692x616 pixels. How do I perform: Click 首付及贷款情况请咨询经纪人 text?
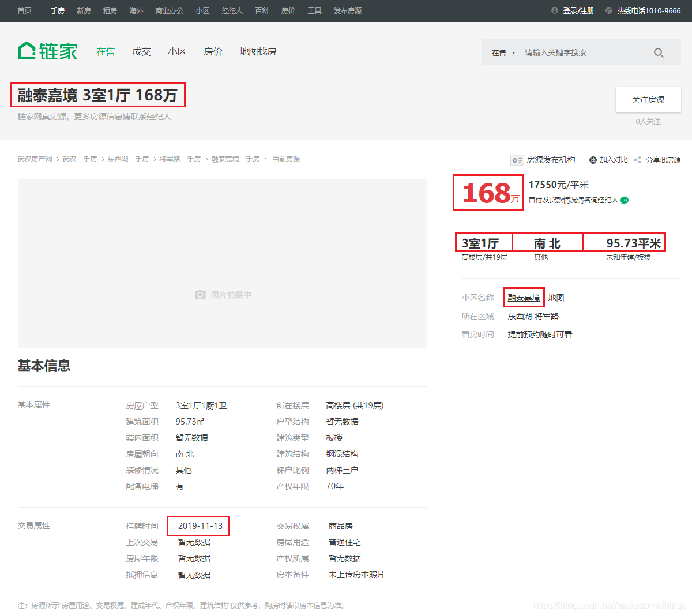coord(573,200)
